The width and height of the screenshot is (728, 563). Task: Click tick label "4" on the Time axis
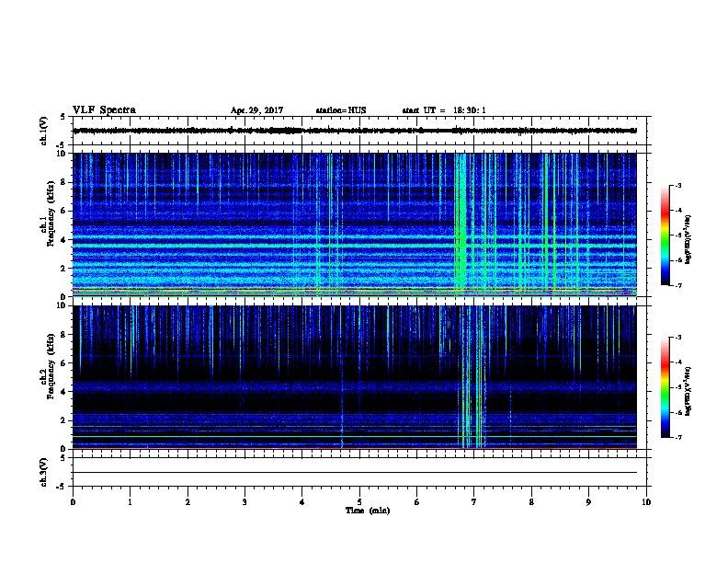302,502
